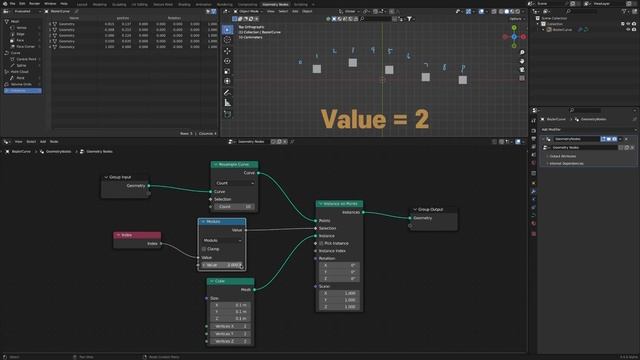Adjust the Resample Curve Count field
This screenshot has width=640, height=360.
pos(235,207)
